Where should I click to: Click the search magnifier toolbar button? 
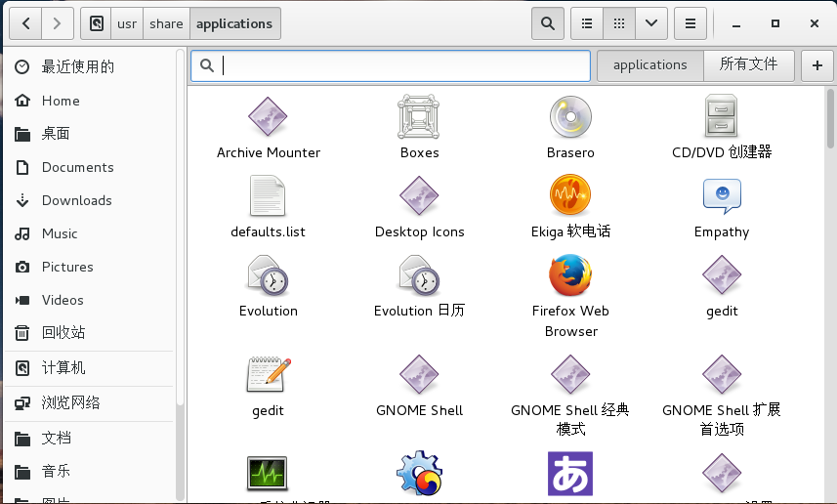click(x=547, y=23)
